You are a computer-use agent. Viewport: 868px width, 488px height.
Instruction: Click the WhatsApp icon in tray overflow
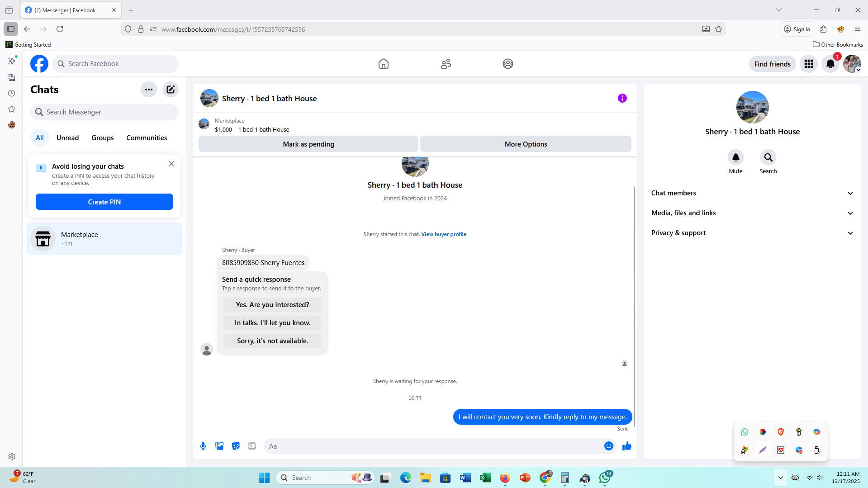click(x=745, y=432)
